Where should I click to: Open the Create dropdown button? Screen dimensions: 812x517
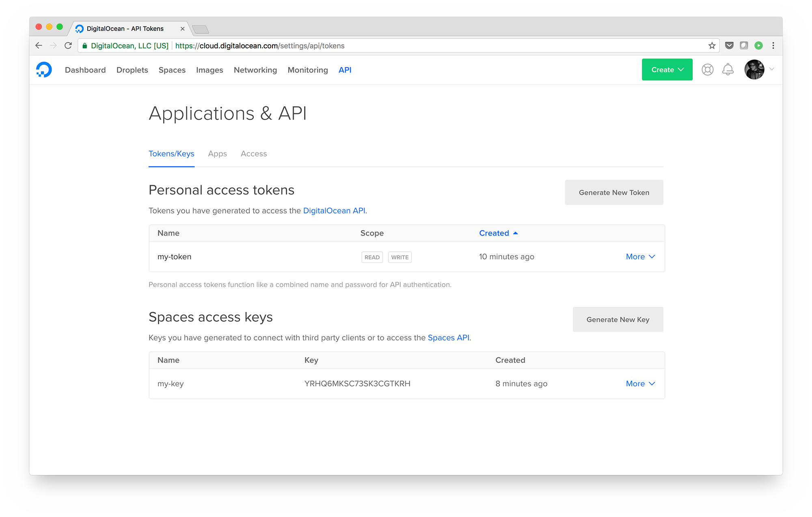click(667, 69)
